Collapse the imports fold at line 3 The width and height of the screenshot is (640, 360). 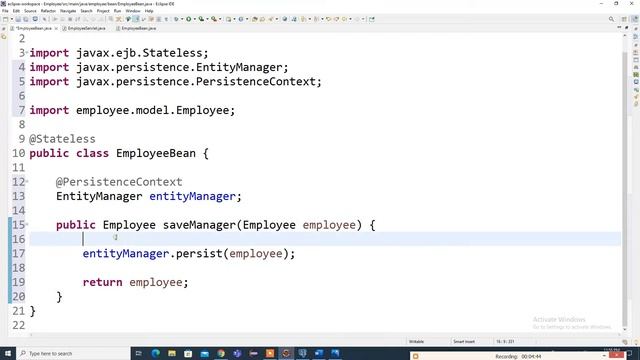[x=27, y=53]
